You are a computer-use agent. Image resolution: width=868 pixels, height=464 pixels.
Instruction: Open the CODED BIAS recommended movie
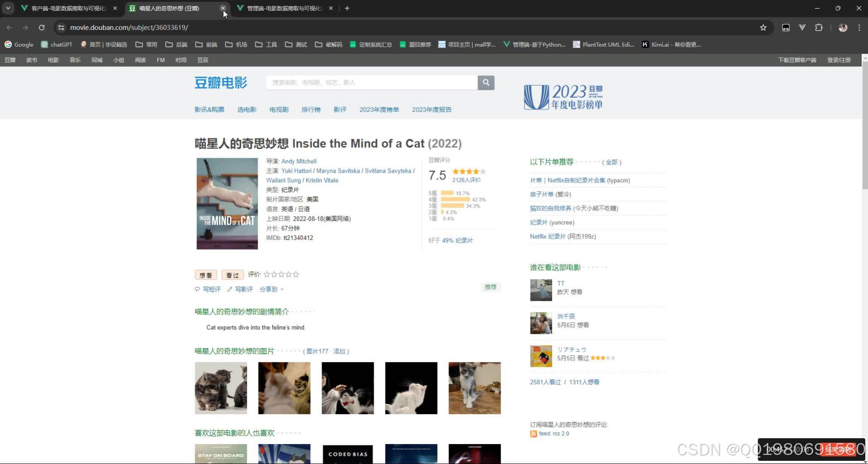pos(347,454)
